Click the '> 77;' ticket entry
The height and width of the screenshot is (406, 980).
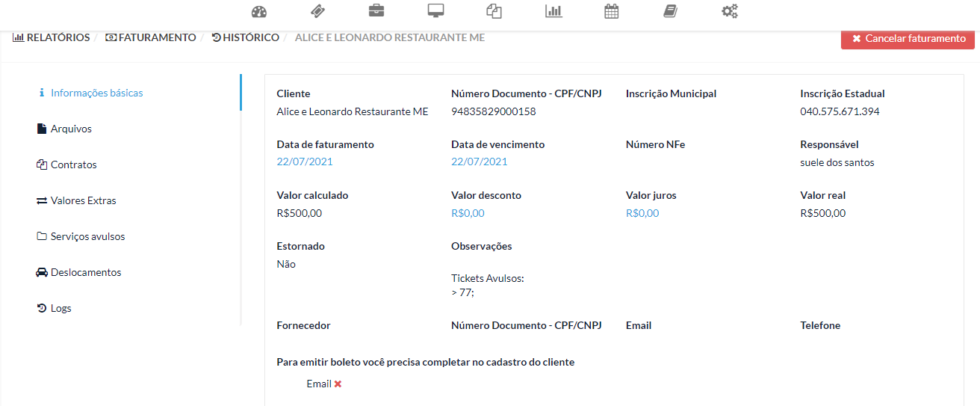[463, 292]
